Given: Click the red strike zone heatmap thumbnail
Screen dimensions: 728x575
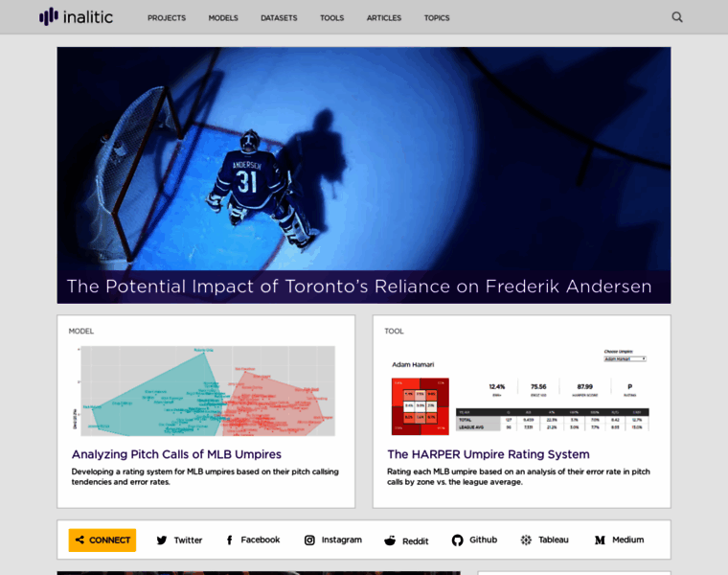Looking at the screenshot, I should (421, 406).
